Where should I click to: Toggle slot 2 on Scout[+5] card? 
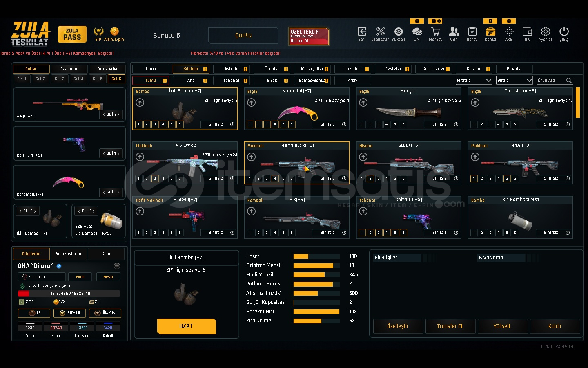(370, 179)
